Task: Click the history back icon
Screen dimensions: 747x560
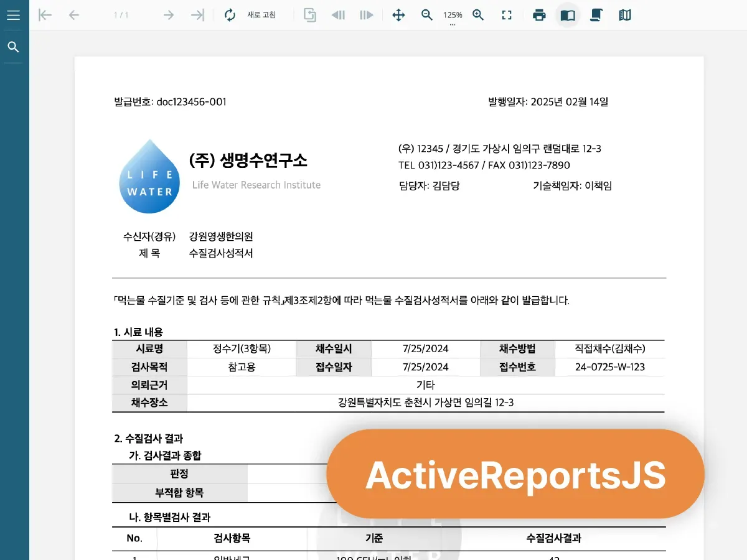Action: click(x=338, y=15)
